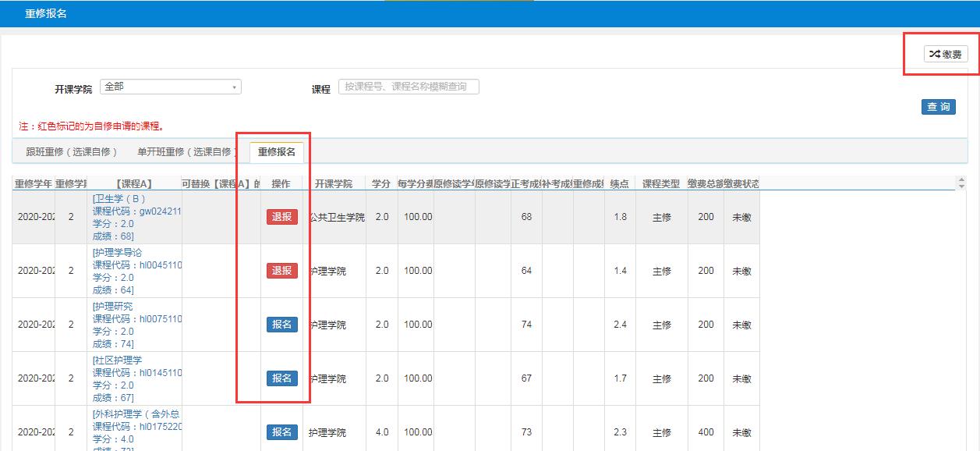Click the 课程类型 column header

[661, 184]
